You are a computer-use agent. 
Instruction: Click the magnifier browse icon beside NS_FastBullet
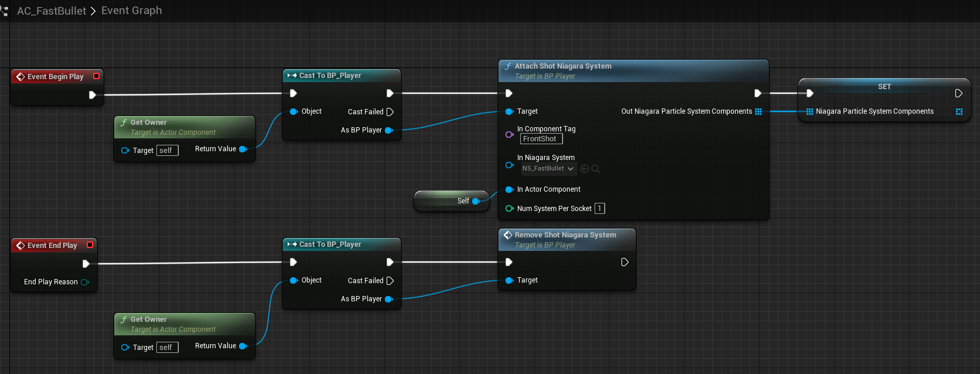click(596, 169)
